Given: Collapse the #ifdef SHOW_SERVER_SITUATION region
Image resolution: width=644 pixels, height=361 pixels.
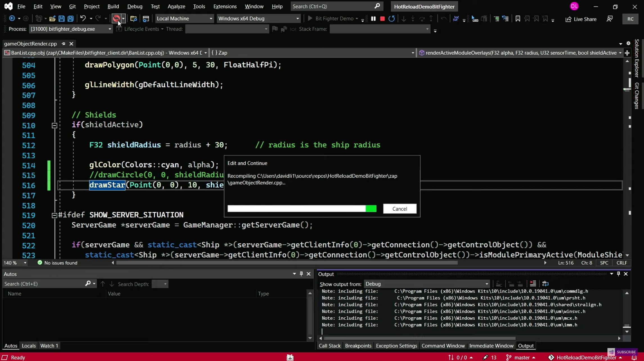Looking at the screenshot, I should 55,215.
